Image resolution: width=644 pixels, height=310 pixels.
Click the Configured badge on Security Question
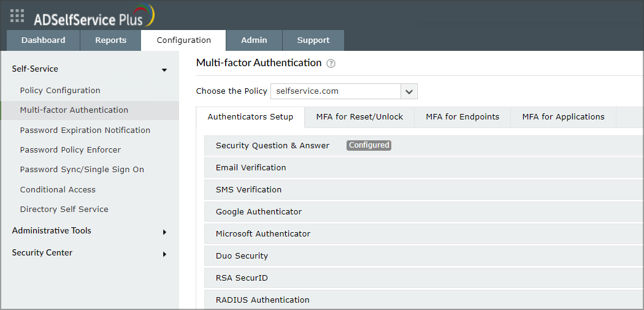click(x=369, y=145)
